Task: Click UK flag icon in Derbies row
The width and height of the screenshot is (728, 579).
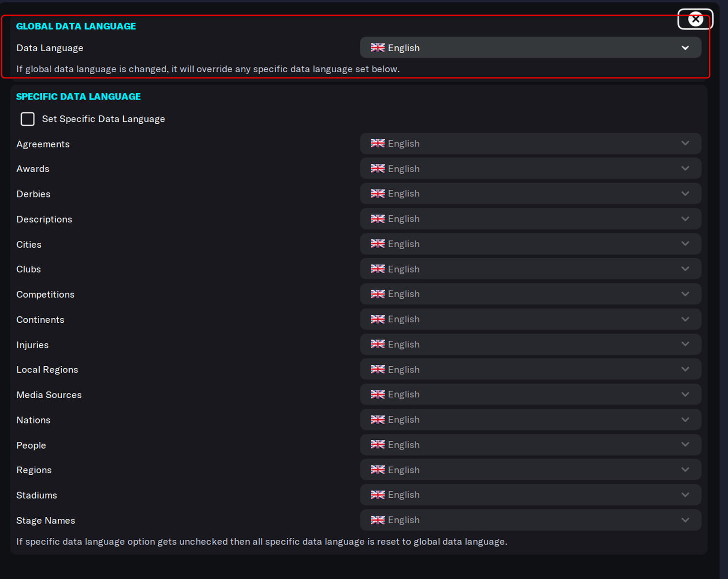Action: (x=378, y=194)
